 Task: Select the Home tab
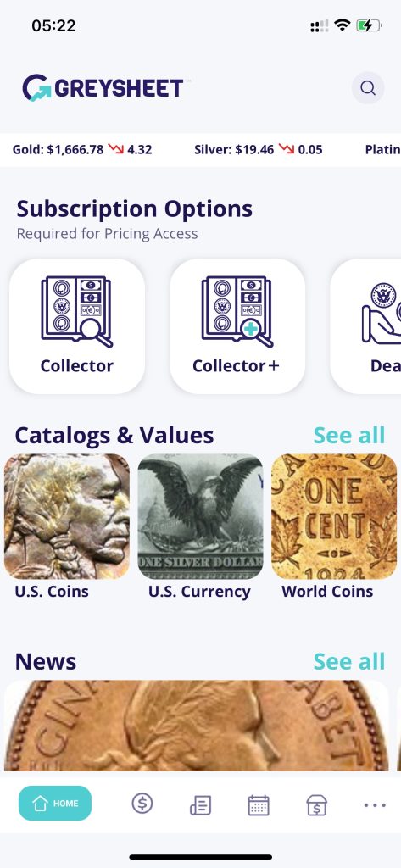pos(55,804)
